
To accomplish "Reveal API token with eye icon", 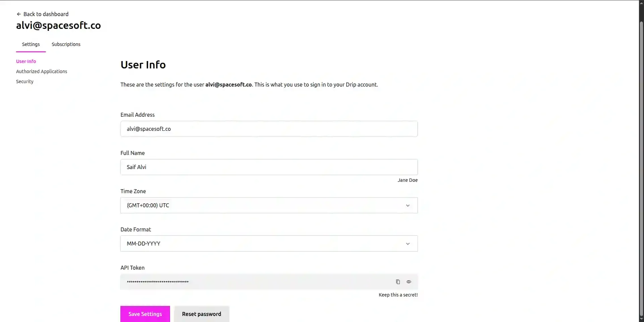I will pos(409,282).
